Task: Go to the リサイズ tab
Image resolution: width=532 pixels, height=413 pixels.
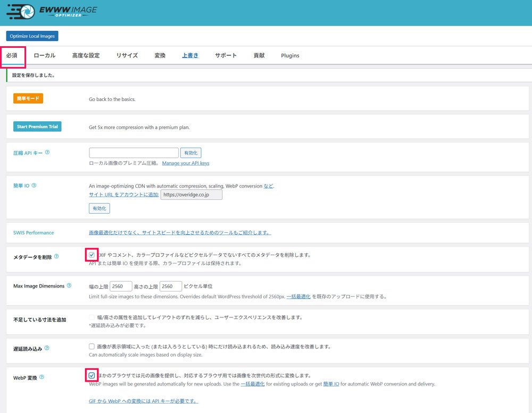Action: pyautogui.click(x=127, y=55)
